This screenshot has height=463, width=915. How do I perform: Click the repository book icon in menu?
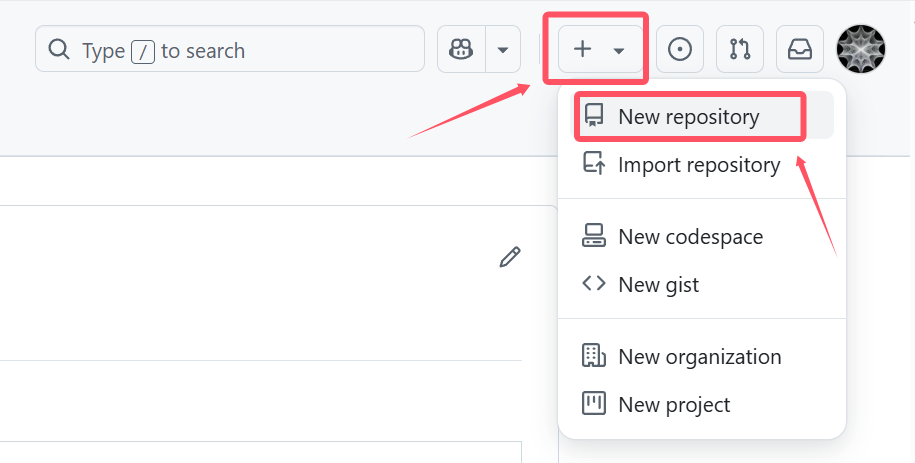594,116
